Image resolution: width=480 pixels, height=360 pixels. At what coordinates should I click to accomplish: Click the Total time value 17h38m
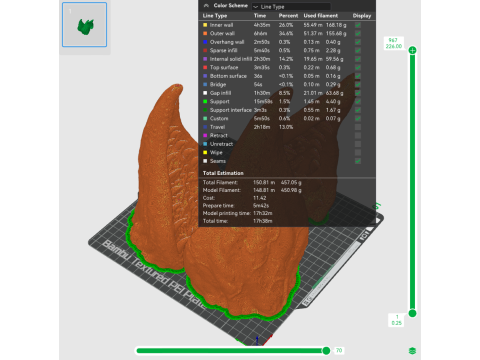263,221
